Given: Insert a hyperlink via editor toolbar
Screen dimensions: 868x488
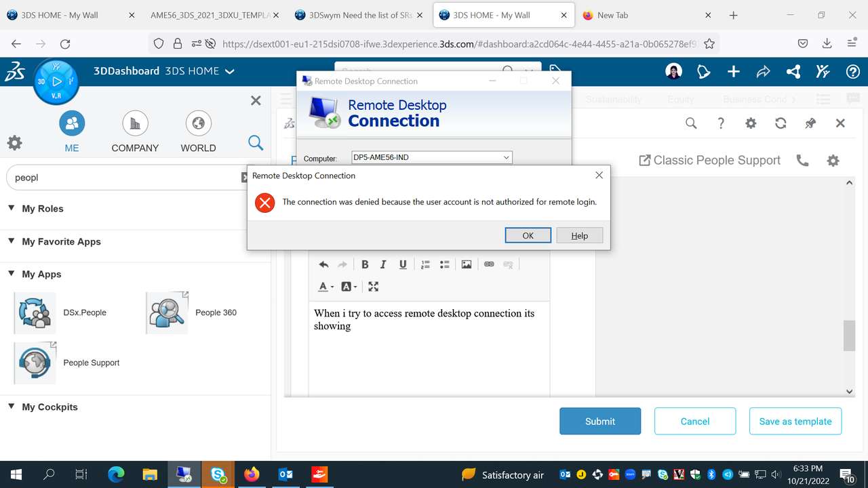Looking at the screenshot, I should point(489,264).
